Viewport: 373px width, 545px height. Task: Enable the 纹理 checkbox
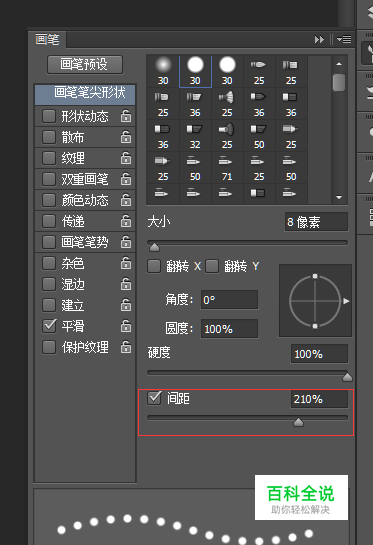[x=49, y=158]
